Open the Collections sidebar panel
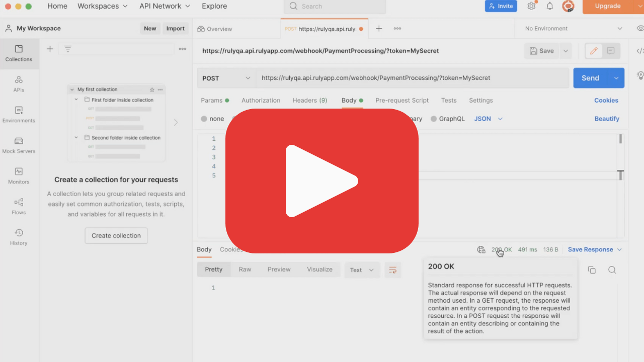Screen dimensions: 644x362 [19, 53]
